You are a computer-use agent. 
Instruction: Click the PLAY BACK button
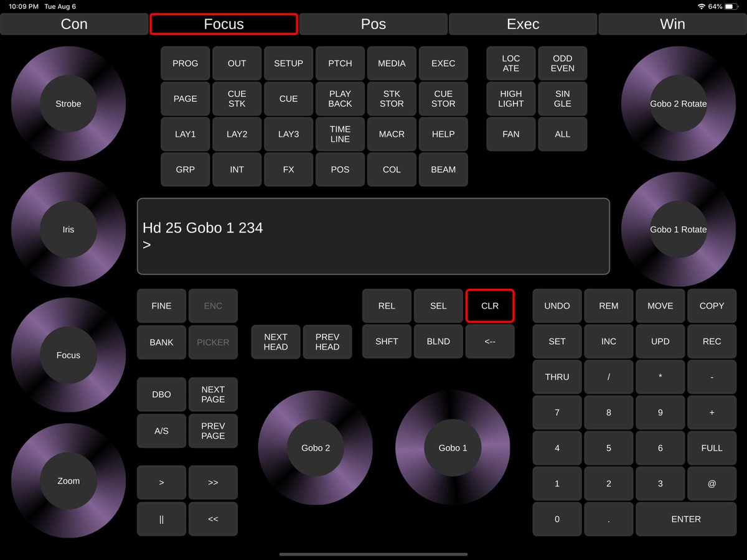tap(341, 99)
